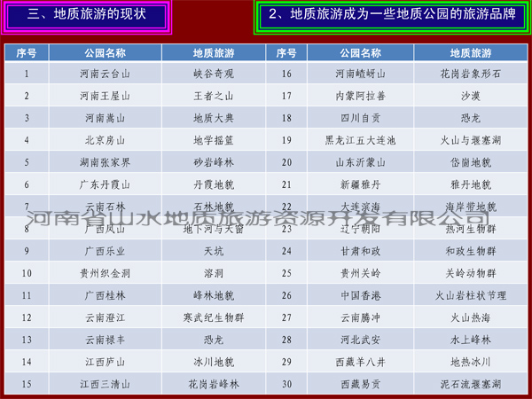
Task: Select the cell '黑龙江五大连池'
Action: 360,140
